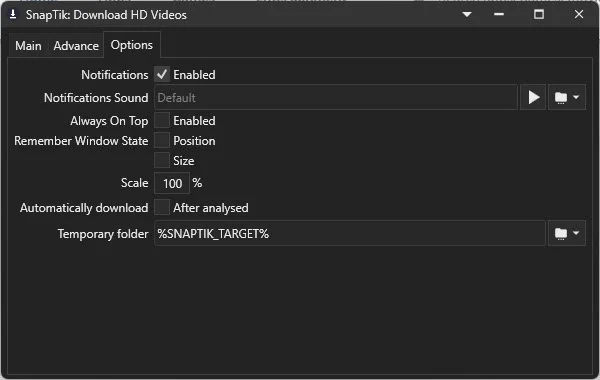This screenshot has height=380, width=600.
Task: Browse folder for Notifications Sound
Action: tap(561, 98)
